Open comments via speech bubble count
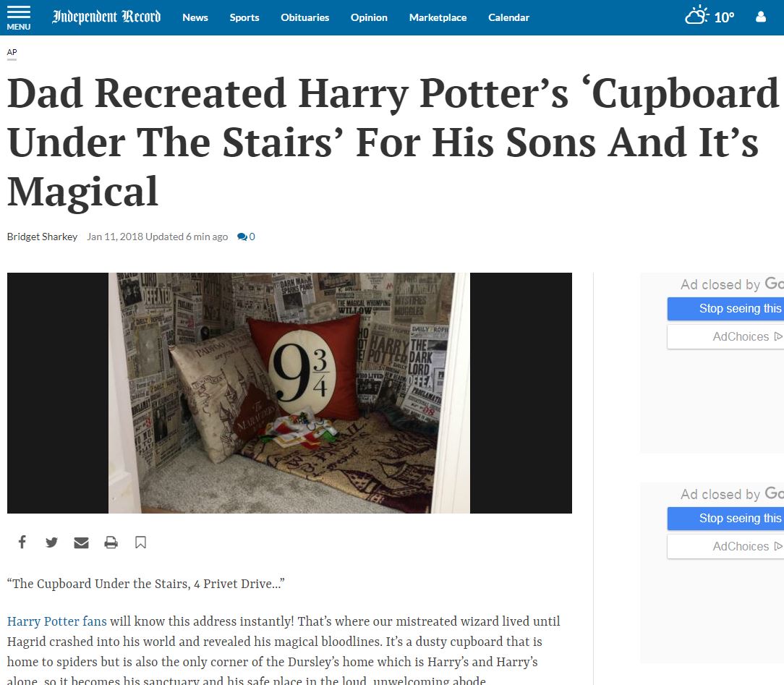 pyautogui.click(x=246, y=237)
